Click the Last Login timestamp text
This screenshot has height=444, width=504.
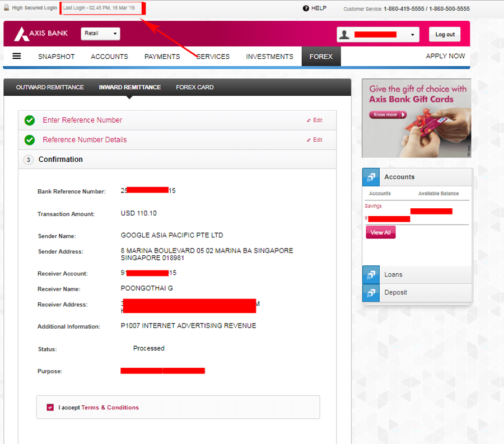pyautogui.click(x=99, y=8)
